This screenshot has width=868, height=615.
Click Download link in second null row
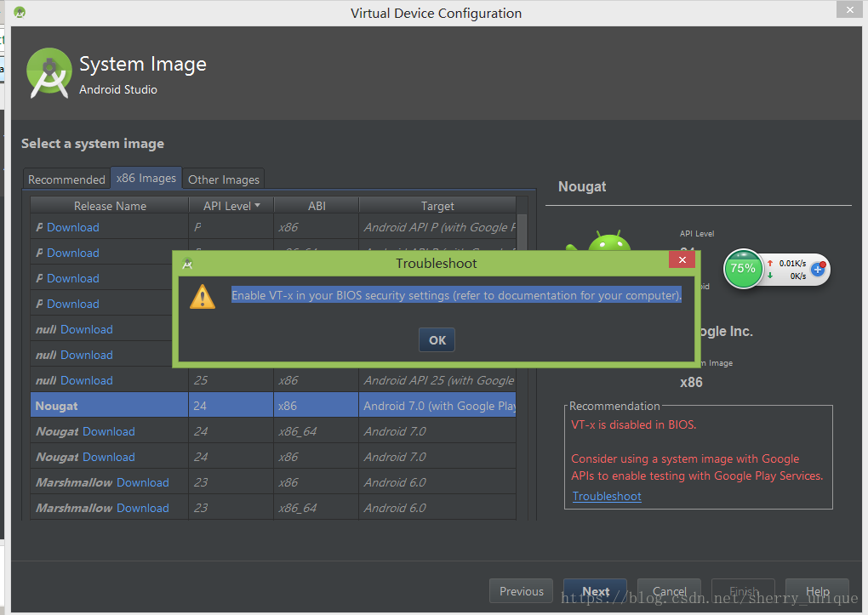(x=86, y=355)
